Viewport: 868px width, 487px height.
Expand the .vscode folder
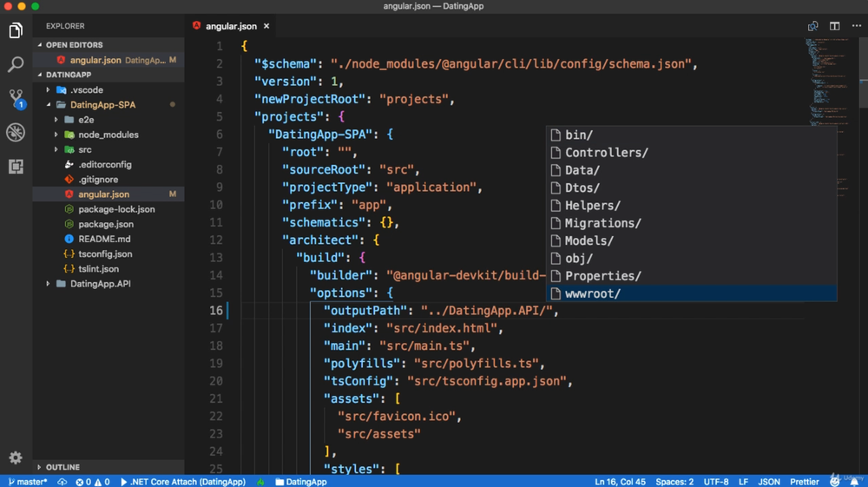(108, 89)
